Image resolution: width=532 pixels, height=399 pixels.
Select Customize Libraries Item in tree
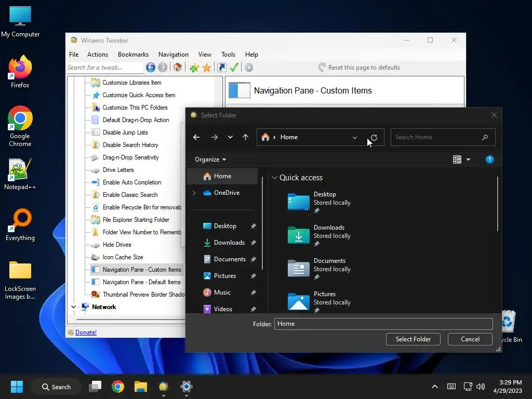pos(132,83)
